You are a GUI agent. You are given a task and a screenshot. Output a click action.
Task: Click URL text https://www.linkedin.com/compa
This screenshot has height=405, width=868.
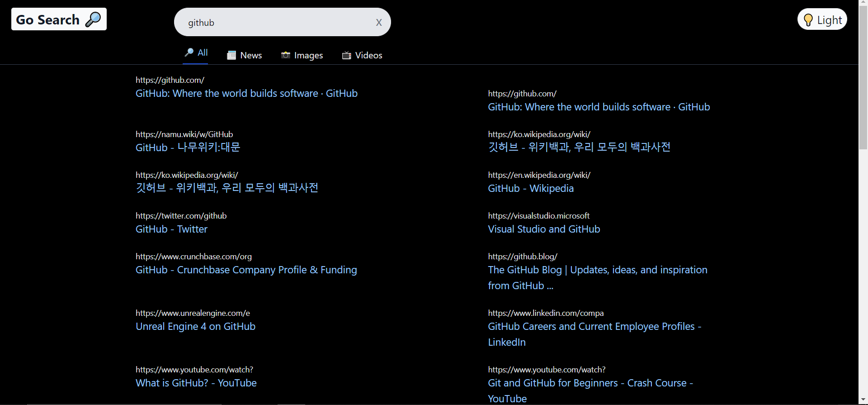(x=546, y=313)
